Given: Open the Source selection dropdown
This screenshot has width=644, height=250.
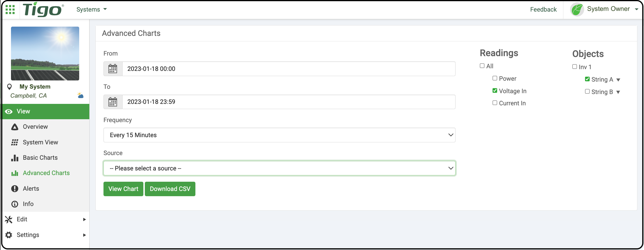Looking at the screenshot, I should coord(280,168).
